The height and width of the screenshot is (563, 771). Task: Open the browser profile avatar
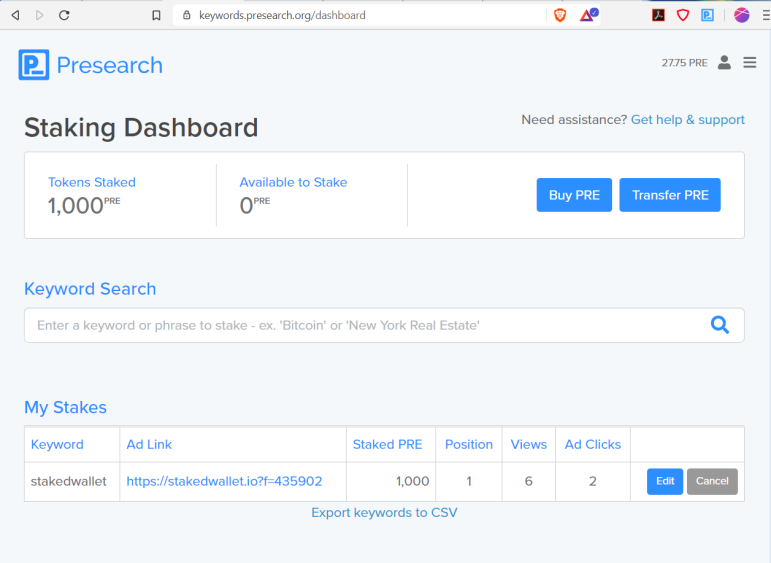741,15
